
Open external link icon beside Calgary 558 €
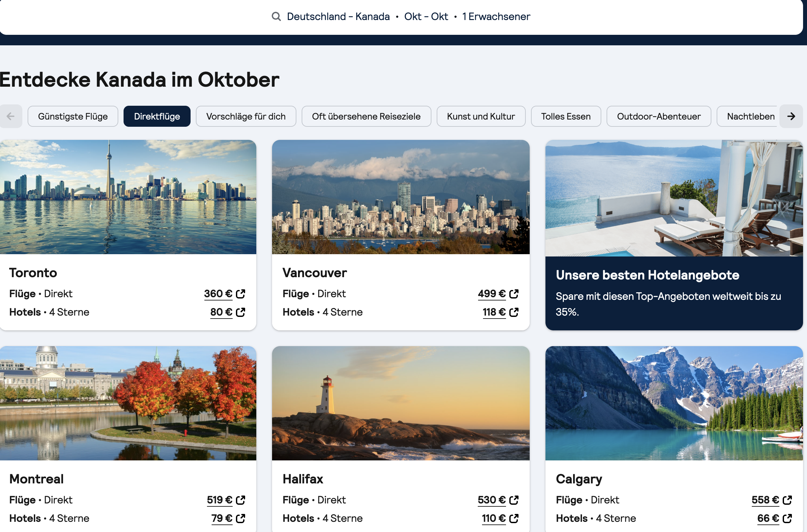[x=787, y=500]
